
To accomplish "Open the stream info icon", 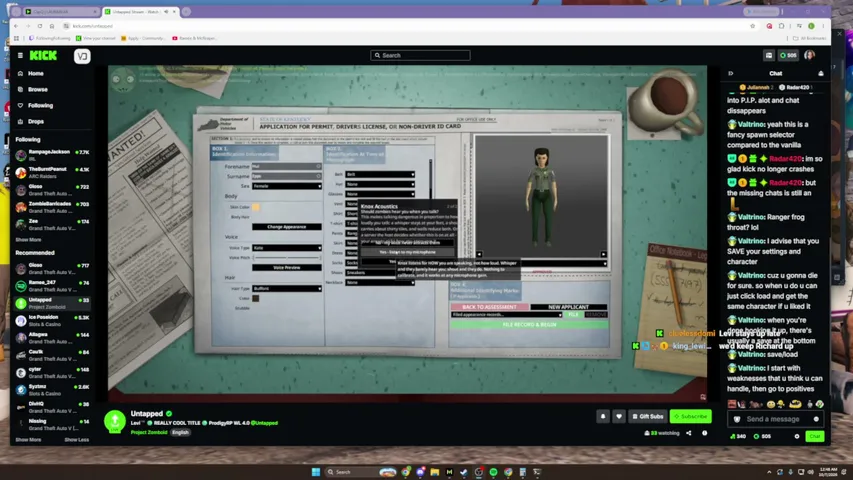I will (x=704, y=433).
